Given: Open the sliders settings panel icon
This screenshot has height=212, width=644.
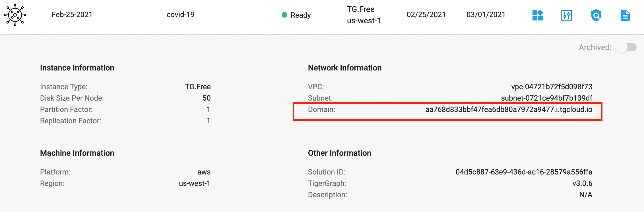Looking at the screenshot, I should 567,15.
